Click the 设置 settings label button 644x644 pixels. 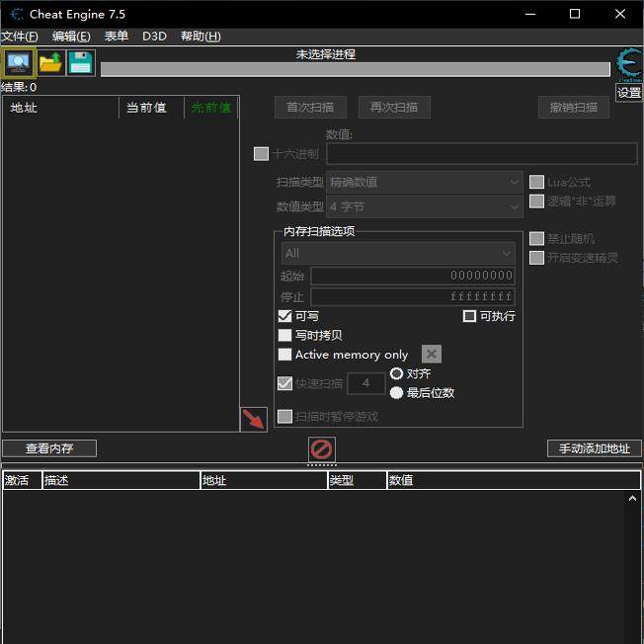(x=629, y=92)
